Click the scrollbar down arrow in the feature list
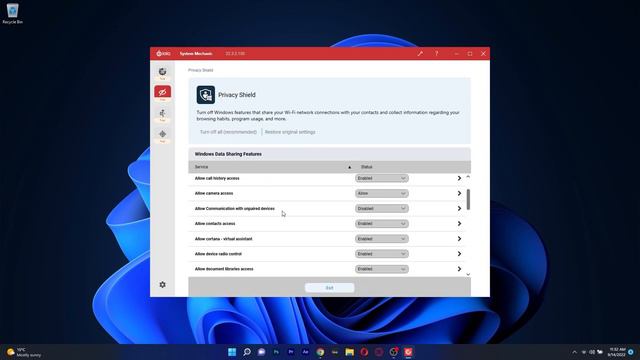640x360 pixels. coord(468,274)
